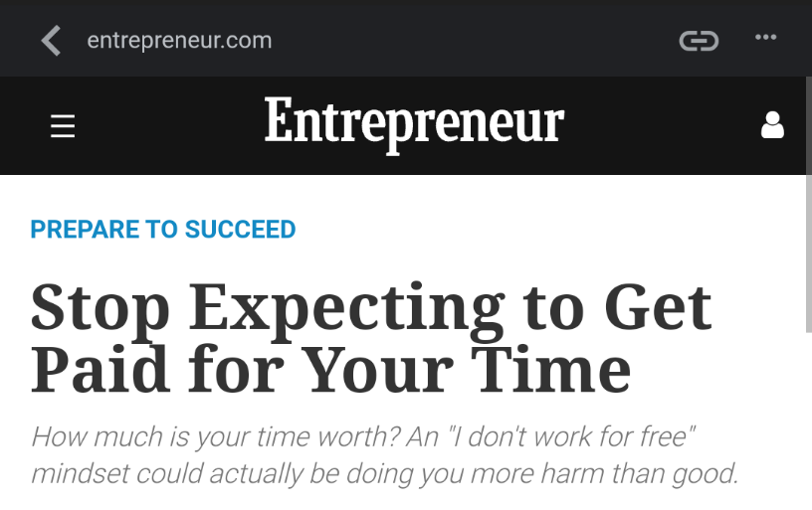Open the user account profile icon
This screenshot has height=510, width=812.
point(772,125)
